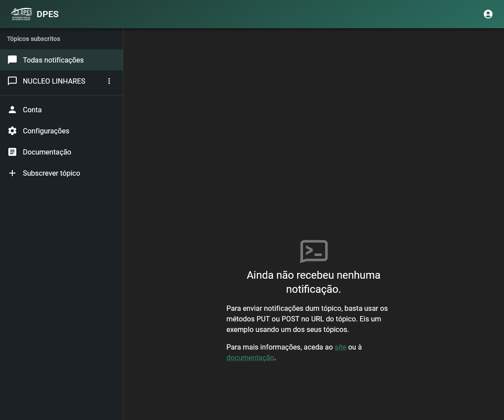Screen dimensions: 504x420
Task: Click the plus icon beside Subscrever tópico
Action: pyautogui.click(x=12, y=173)
